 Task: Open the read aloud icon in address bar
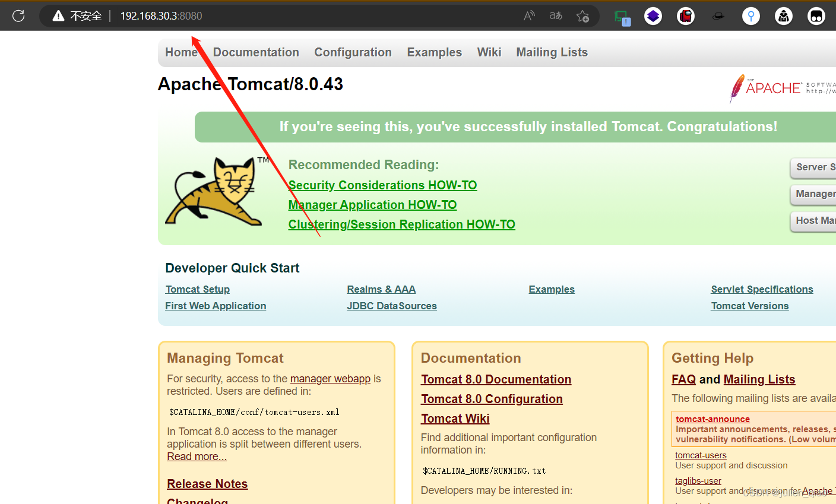click(529, 16)
